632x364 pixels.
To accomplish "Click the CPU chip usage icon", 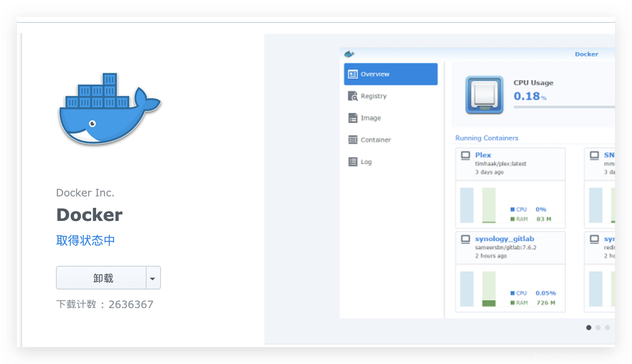I will tap(485, 95).
